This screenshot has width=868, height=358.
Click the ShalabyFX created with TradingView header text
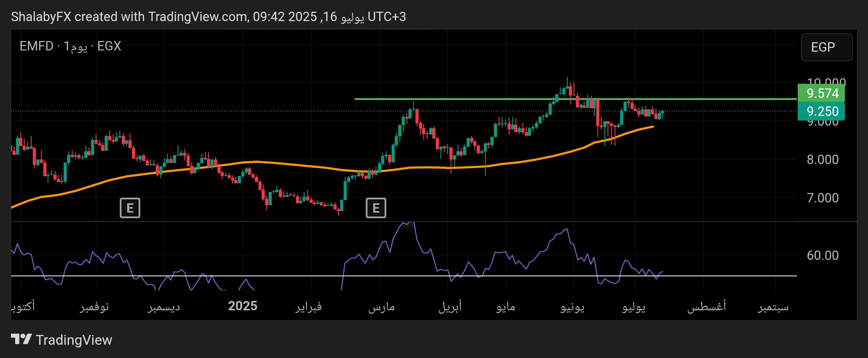[x=209, y=17]
